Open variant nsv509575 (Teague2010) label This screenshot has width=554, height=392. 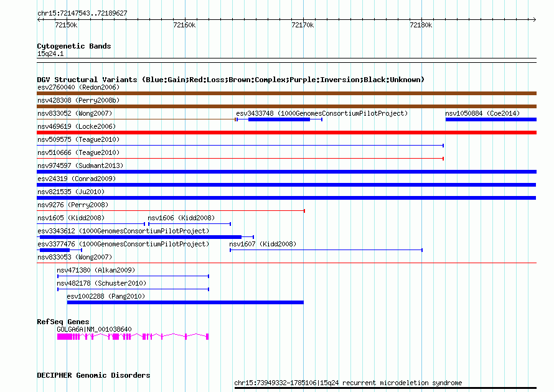[78, 139]
